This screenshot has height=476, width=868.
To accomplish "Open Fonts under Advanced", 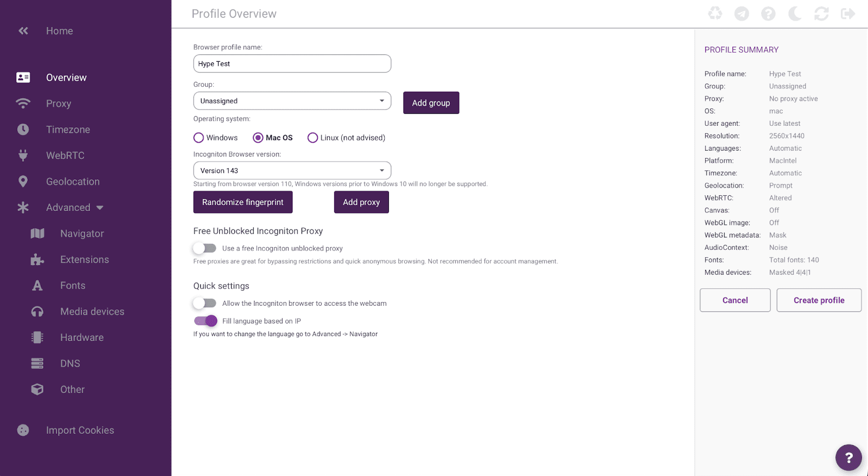I will point(73,286).
